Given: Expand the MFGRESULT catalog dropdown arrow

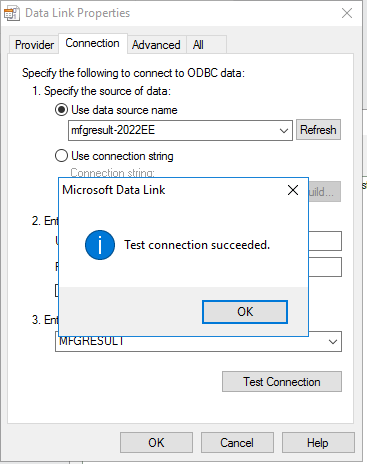Looking at the screenshot, I should [333, 342].
